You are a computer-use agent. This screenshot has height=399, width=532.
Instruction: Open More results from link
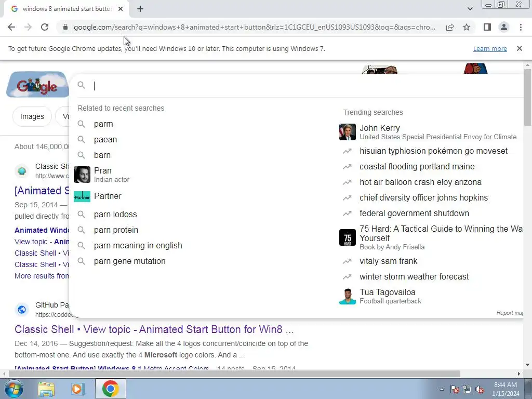coord(42,276)
